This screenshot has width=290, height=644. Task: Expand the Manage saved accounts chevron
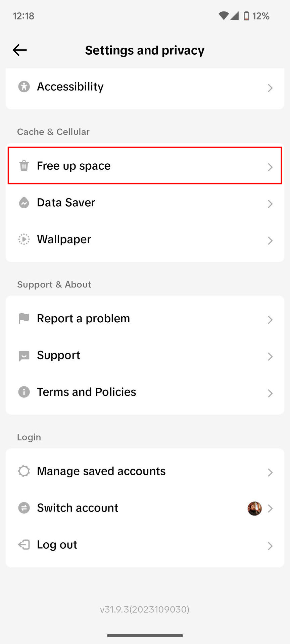coord(270,472)
